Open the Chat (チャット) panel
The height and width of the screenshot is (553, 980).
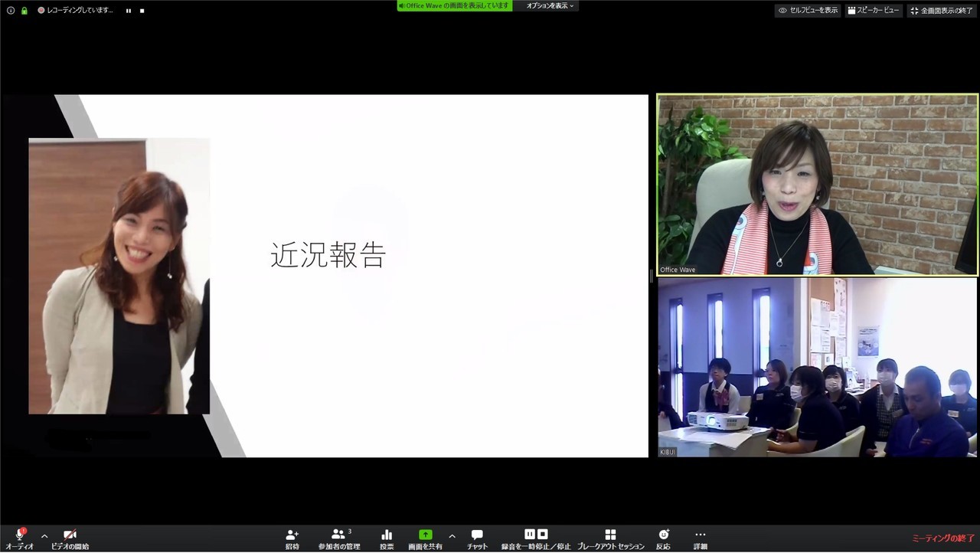tap(477, 535)
